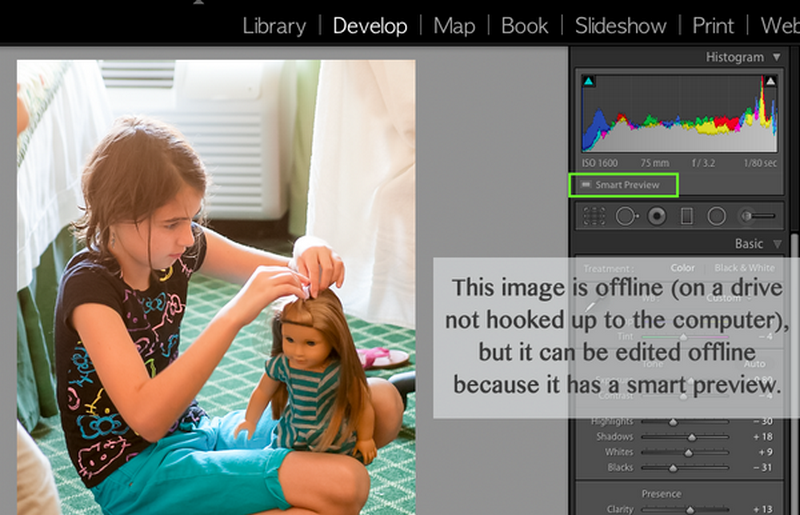Switch to the Develop module
800x515 pixels.
370,26
